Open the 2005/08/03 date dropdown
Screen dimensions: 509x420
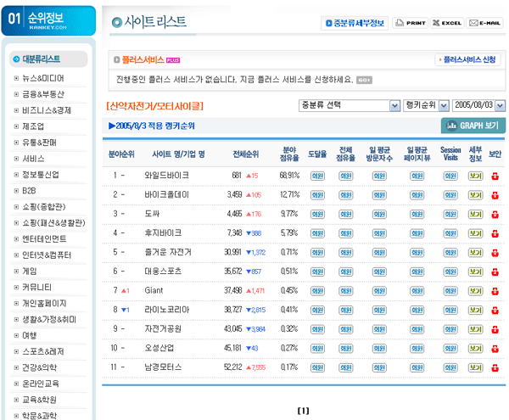pyautogui.click(x=478, y=105)
